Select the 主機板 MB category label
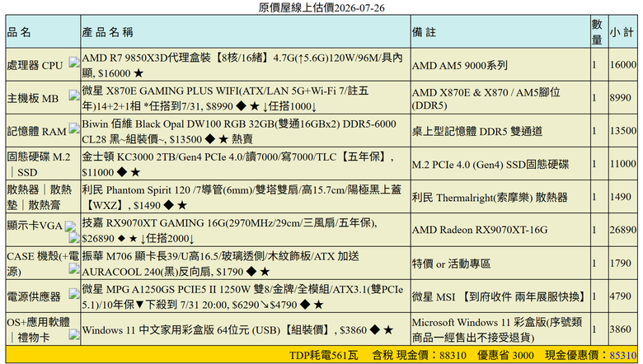The width and height of the screenshot is (643, 364). [33, 98]
